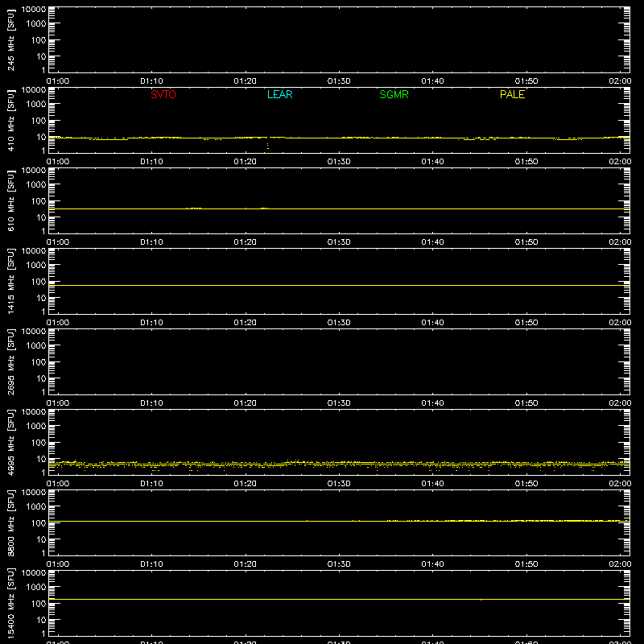Viewport: 644px width, 644px height.
Task: Select the 4995 MHz [SFU] axis title
Action: (x=10, y=442)
